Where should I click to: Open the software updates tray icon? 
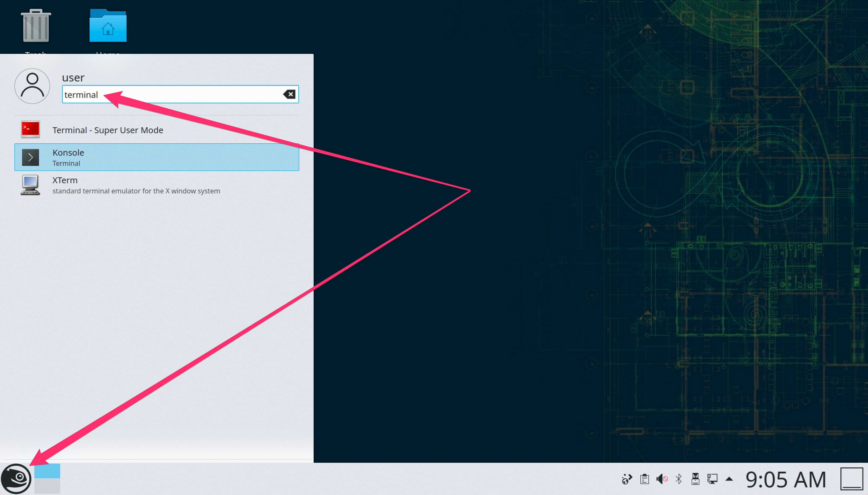627,479
